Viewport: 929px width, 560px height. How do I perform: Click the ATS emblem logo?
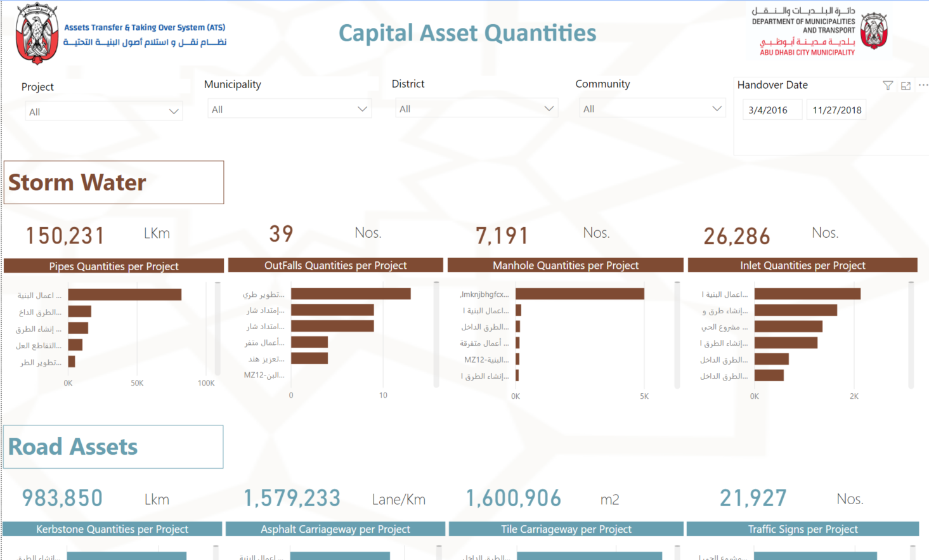(37, 34)
